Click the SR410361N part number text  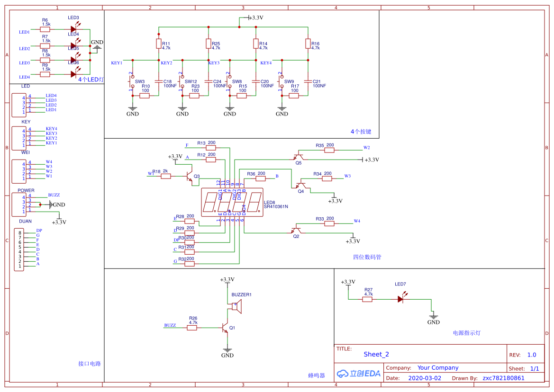[x=276, y=206]
